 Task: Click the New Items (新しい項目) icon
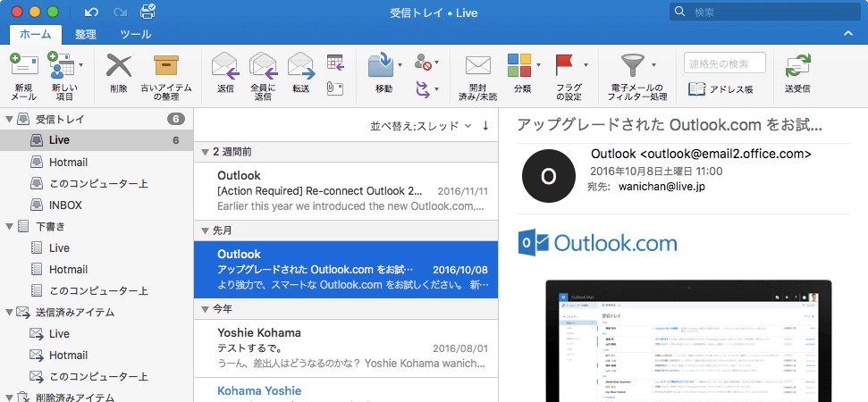click(x=61, y=66)
